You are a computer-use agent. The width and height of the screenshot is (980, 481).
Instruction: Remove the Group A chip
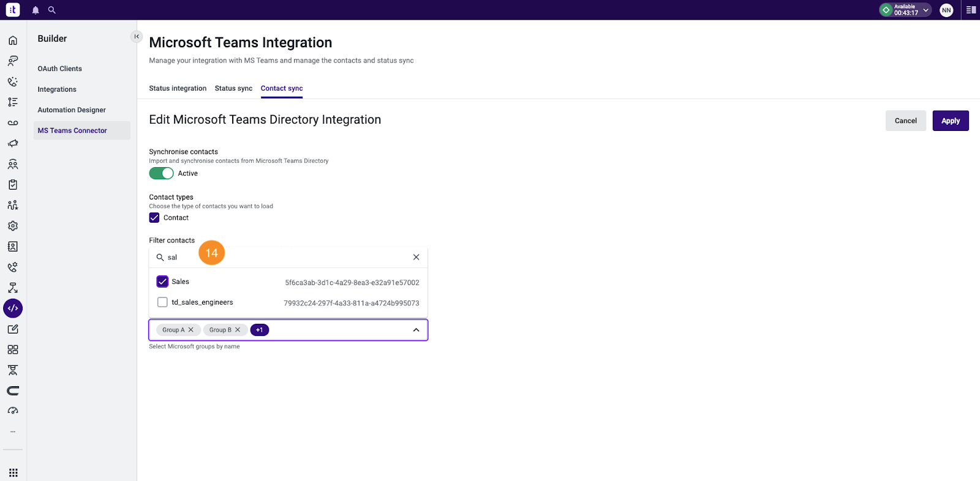[191, 330]
